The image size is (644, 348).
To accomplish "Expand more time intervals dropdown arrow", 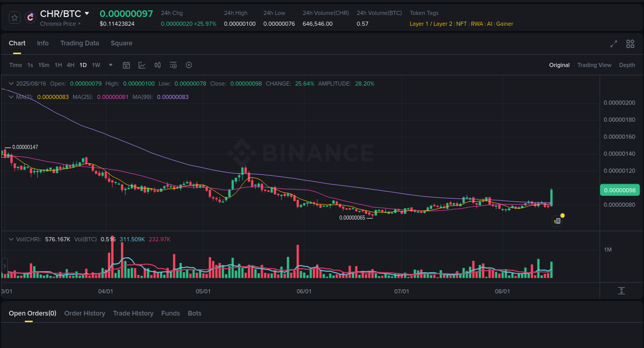I will pos(111,65).
